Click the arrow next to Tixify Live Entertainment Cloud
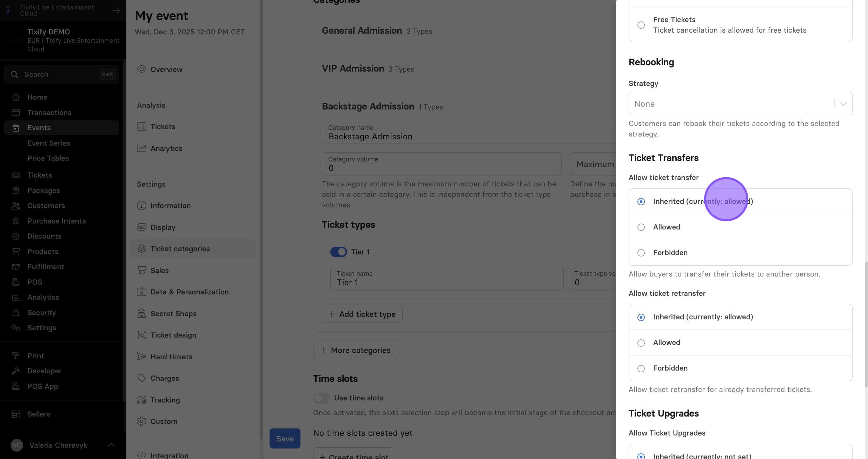Screen dimensions: 868x459 [x=116, y=11]
